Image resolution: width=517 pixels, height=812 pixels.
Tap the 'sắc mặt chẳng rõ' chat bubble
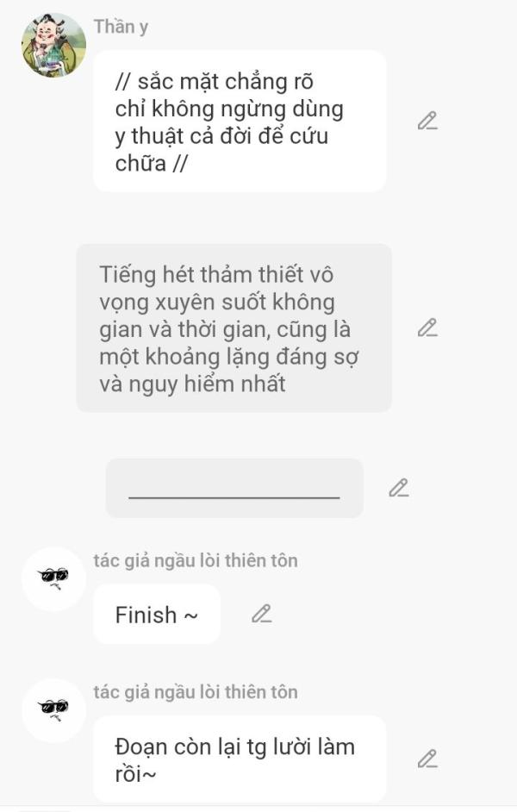(240, 122)
